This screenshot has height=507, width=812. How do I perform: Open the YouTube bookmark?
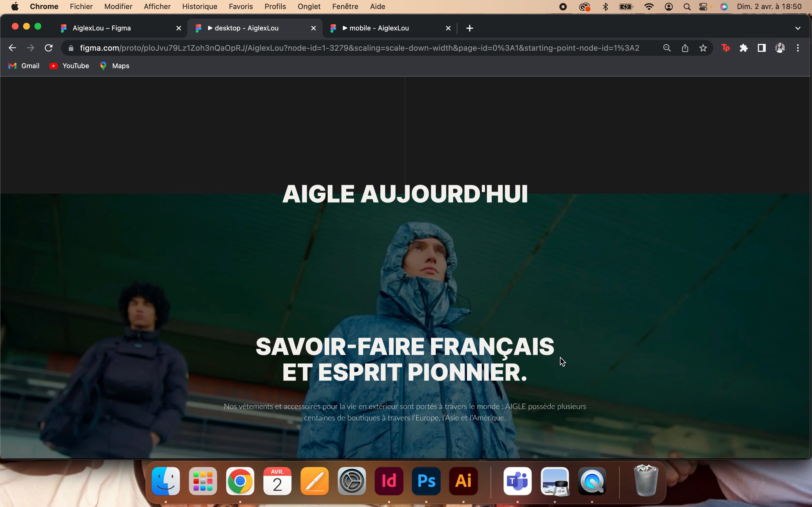[x=69, y=66]
